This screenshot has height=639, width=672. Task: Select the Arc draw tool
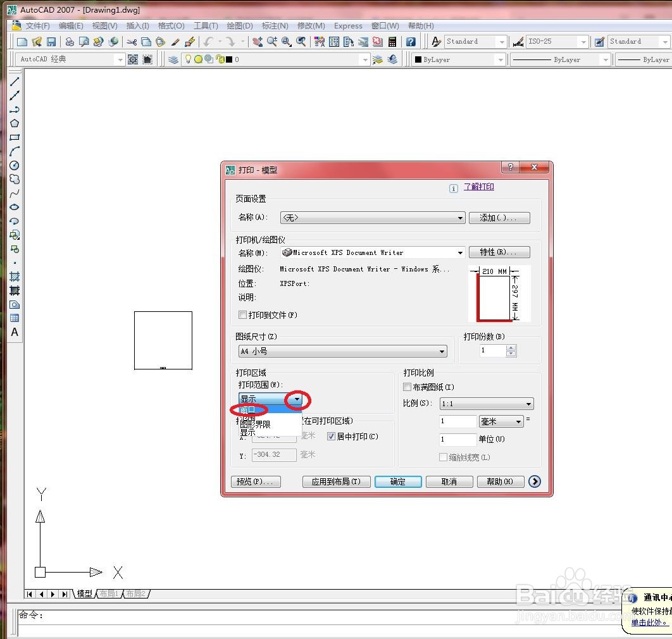[x=14, y=151]
